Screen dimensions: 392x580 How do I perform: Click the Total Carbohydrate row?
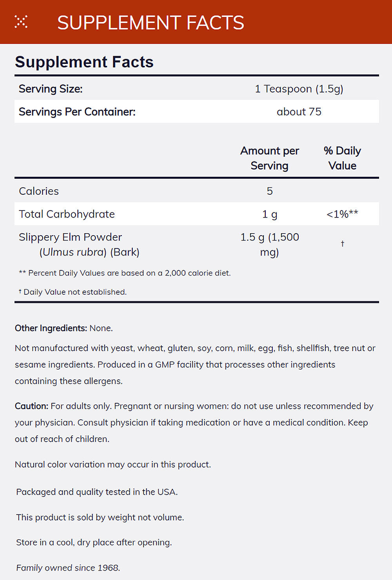point(197,214)
